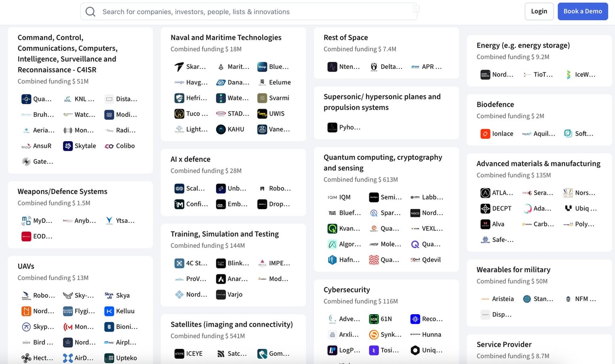The height and width of the screenshot is (364, 615).
Task: Click the Hefri… company name
Action: (197, 98)
